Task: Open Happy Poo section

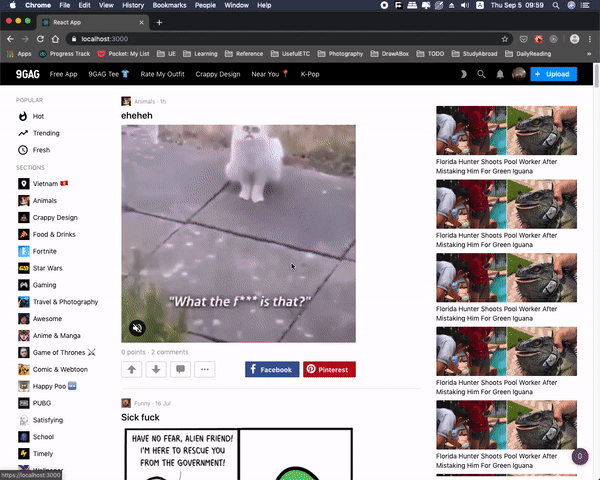Action: pyautogui.click(x=47, y=386)
